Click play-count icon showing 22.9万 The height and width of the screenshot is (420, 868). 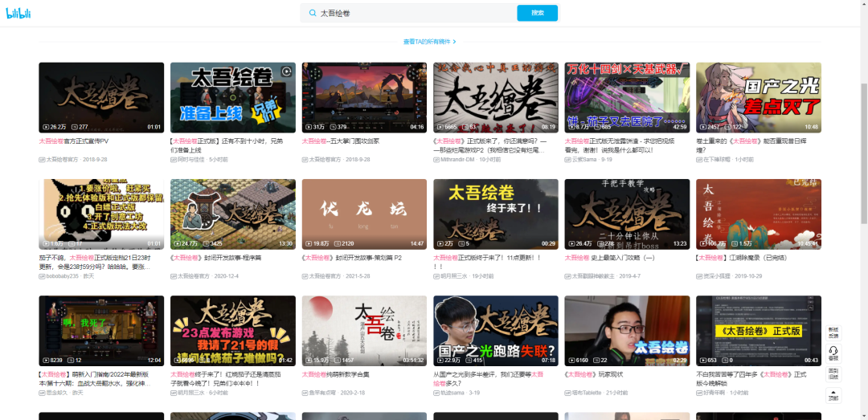click(x=440, y=361)
